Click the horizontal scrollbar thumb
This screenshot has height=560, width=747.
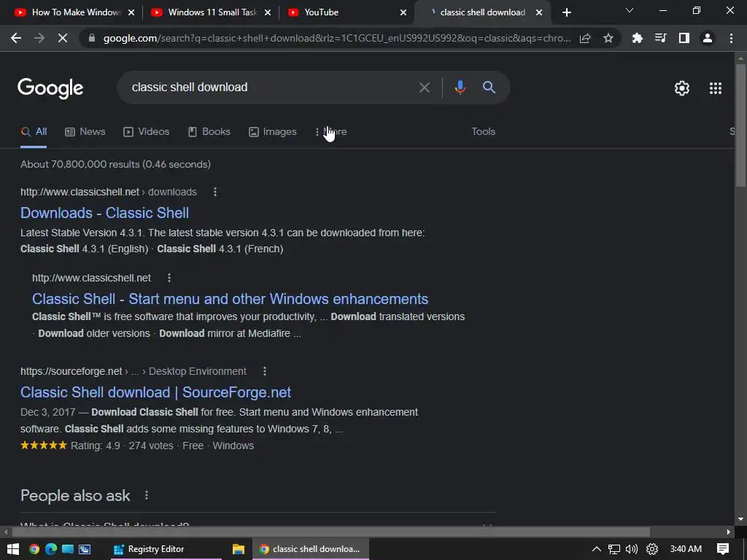click(330, 532)
